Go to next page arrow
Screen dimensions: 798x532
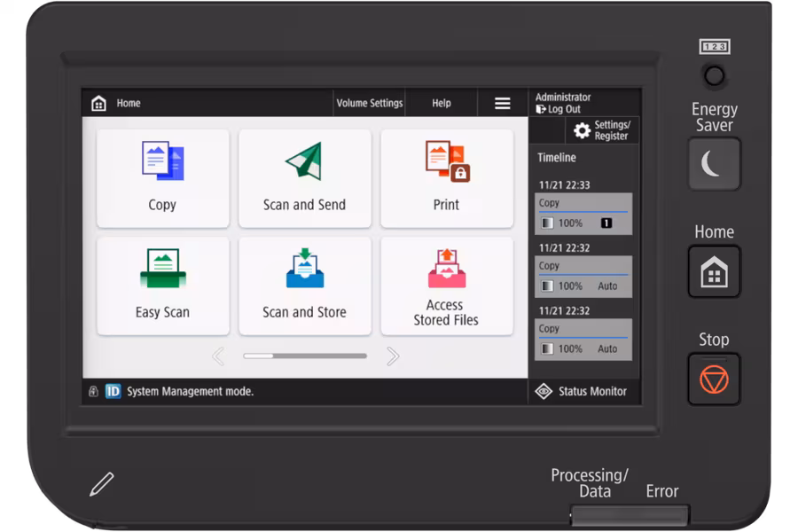[393, 356]
